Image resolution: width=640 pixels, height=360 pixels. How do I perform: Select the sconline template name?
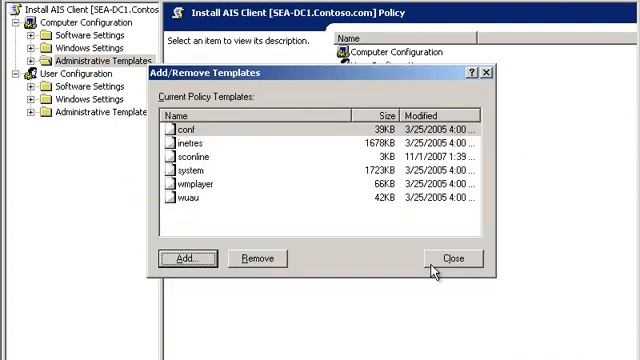[193, 157]
